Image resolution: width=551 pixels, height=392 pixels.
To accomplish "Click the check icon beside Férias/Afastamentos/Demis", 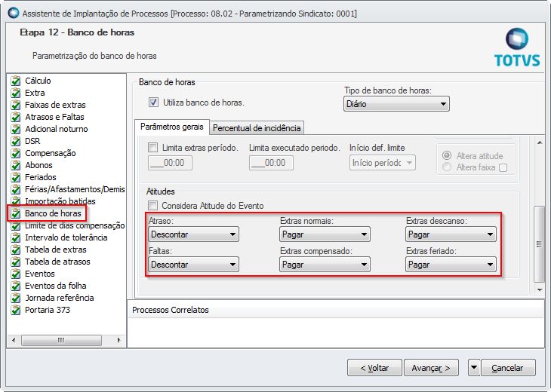I will [15, 189].
